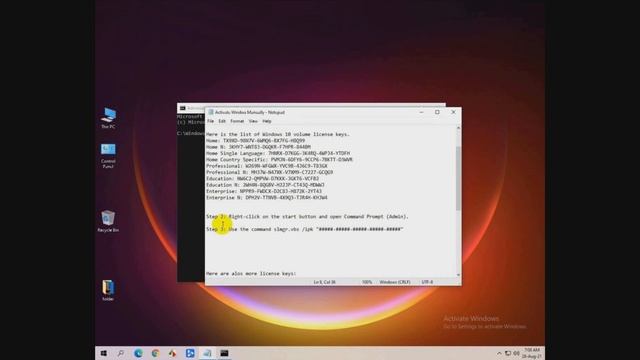This screenshot has height=360, width=640.
Task: Click the Notepad vertical scrollbar thumb
Action: (458, 178)
